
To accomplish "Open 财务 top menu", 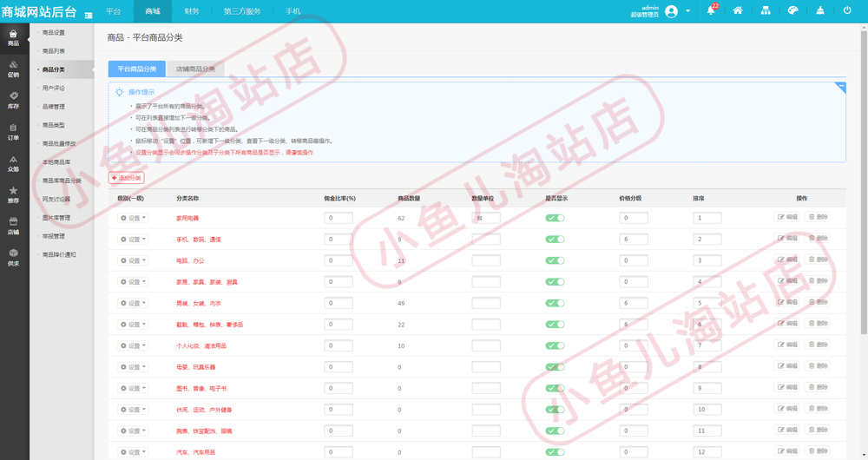I will [x=192, y=11].
